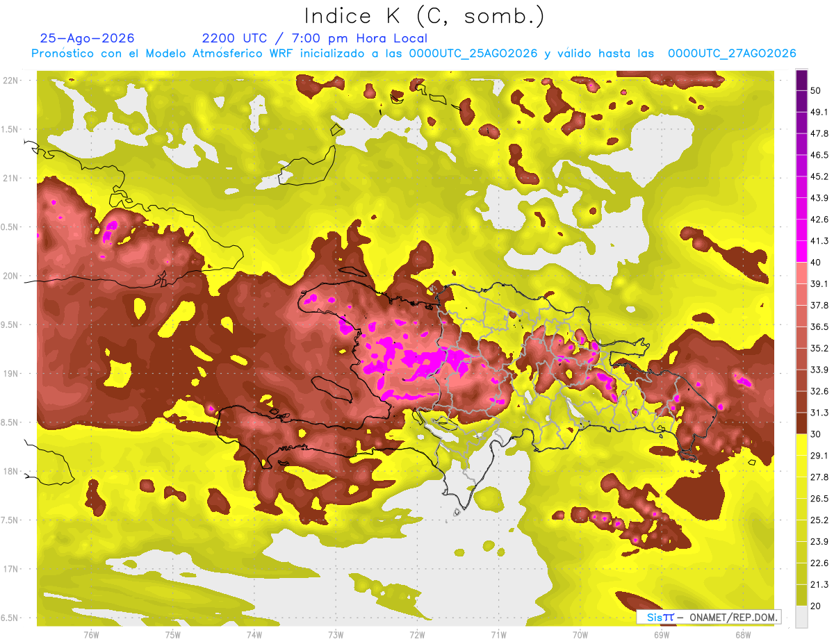Click the "70W" longitude axis label
The width and height of the screenshot is (834, 644).
coord(580,635)
